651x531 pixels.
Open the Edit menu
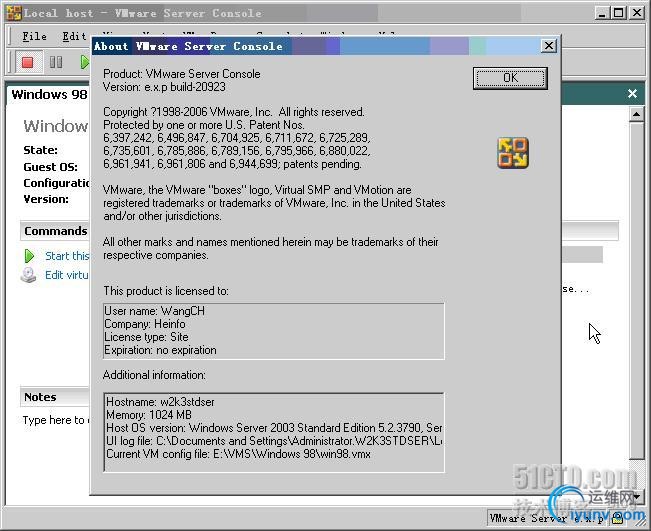(x=75, y=37)
